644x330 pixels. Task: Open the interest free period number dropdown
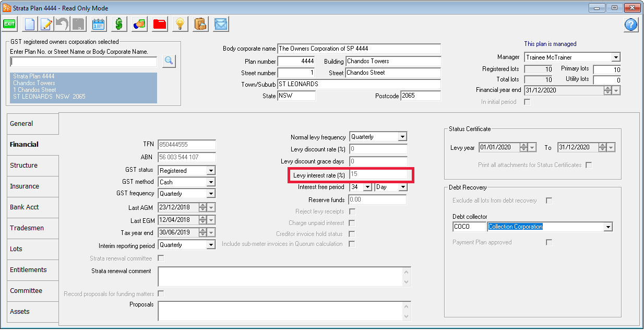(367, 187)
